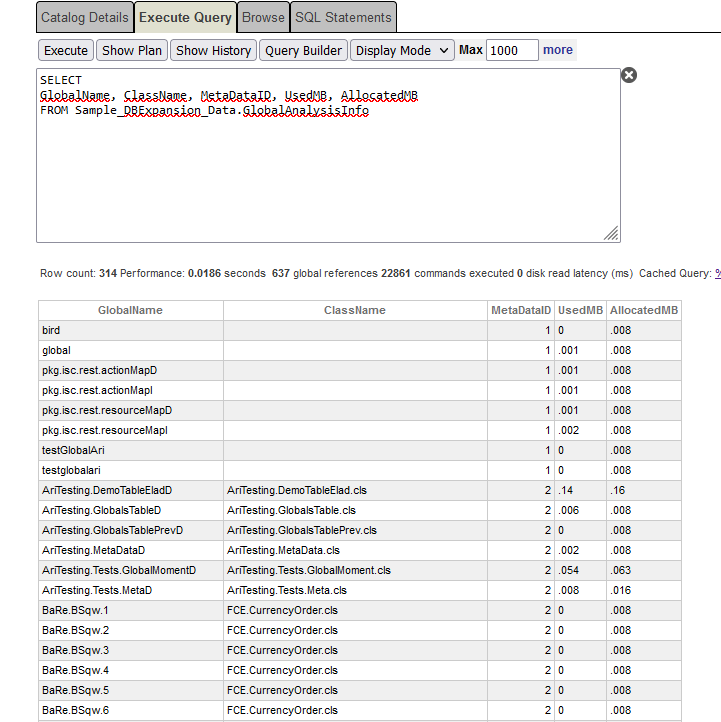This screenshot has height=722, width=721.
Task: Click 'AriTesting.DemoTableEladD' cell
Action: 130,490
